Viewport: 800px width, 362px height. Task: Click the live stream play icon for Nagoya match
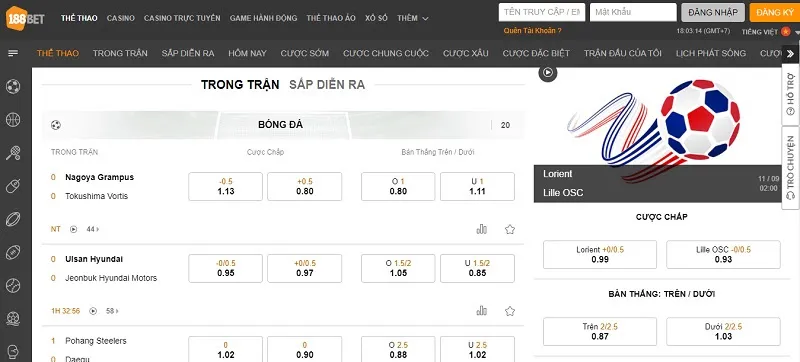73,229
